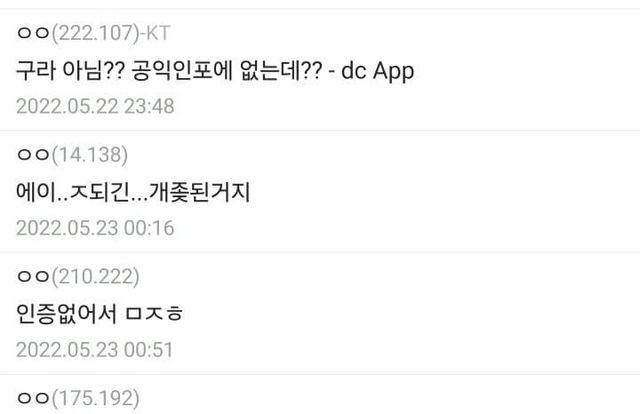Click the timestamp 2022.05.23 00:16
This screenshot has width=640, height=414.
(95, 228)
